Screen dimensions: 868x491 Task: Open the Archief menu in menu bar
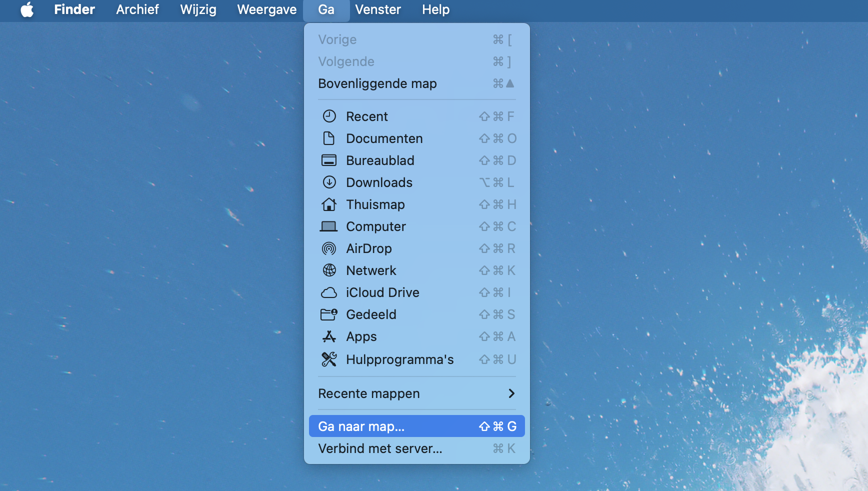pos(137,9)
